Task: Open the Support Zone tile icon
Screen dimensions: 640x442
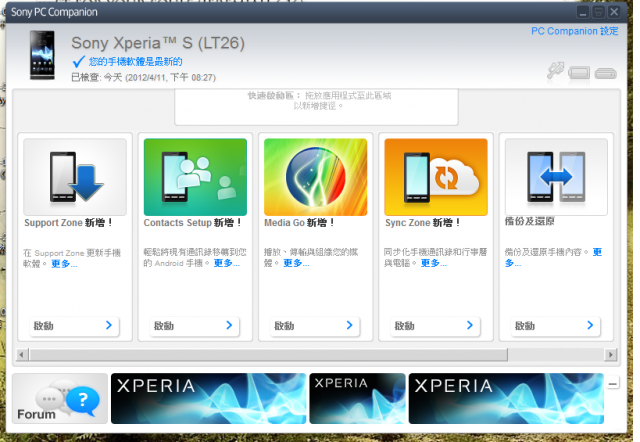Action: 75,177
